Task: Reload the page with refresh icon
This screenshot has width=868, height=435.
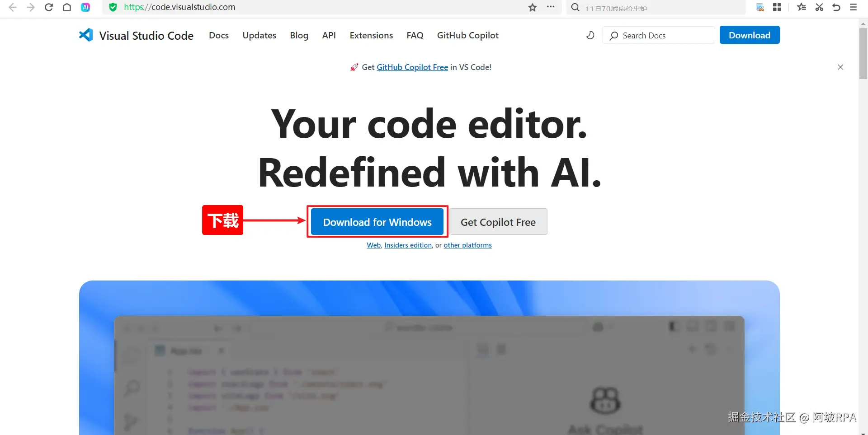Action: [x=49, y=7]
